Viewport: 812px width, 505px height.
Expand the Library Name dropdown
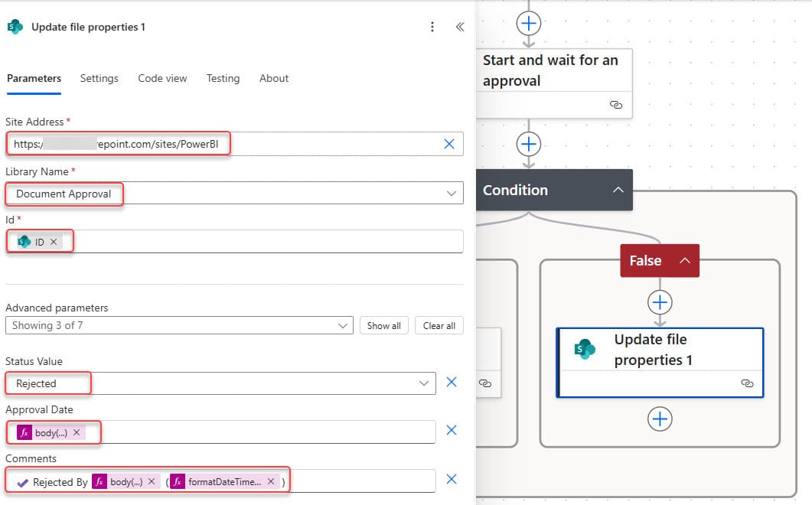pyautogui.click(x=451, y=194)
